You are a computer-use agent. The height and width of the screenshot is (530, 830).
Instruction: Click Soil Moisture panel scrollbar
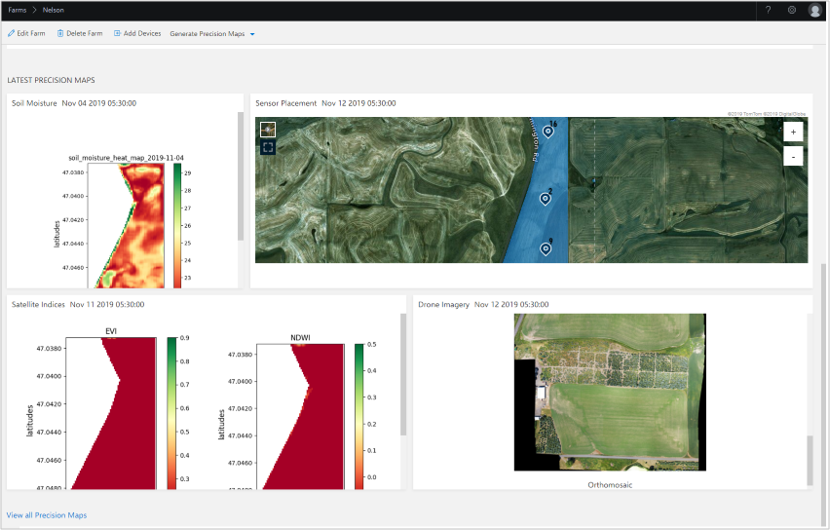click(x=240, y=176)
